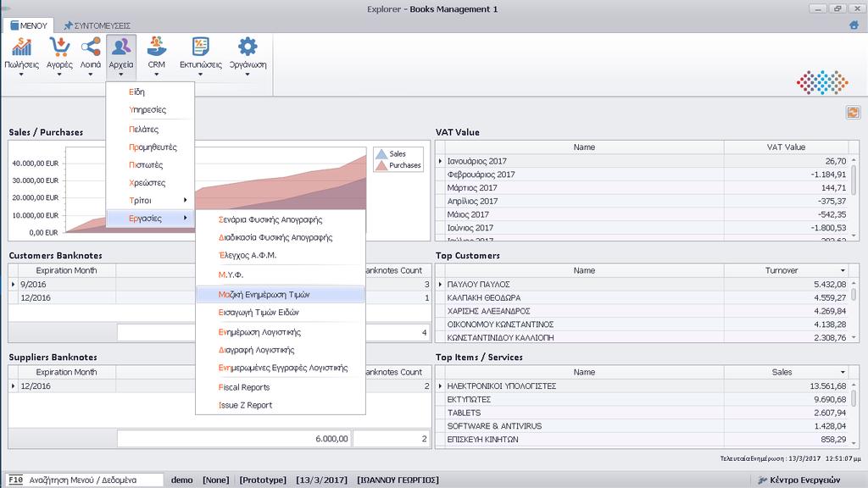Select Πιστωτές menu entry
The width and height of the screenshot is (868, 488).
[x=146, y=165]
